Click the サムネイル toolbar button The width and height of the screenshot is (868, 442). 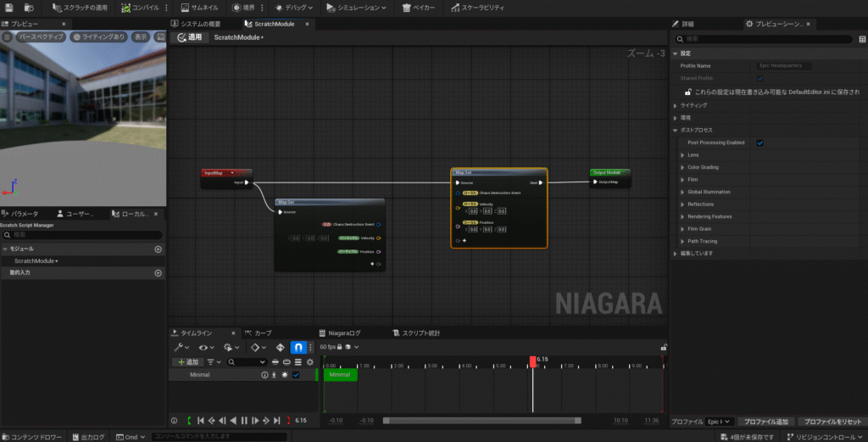(x=200, y=8)
